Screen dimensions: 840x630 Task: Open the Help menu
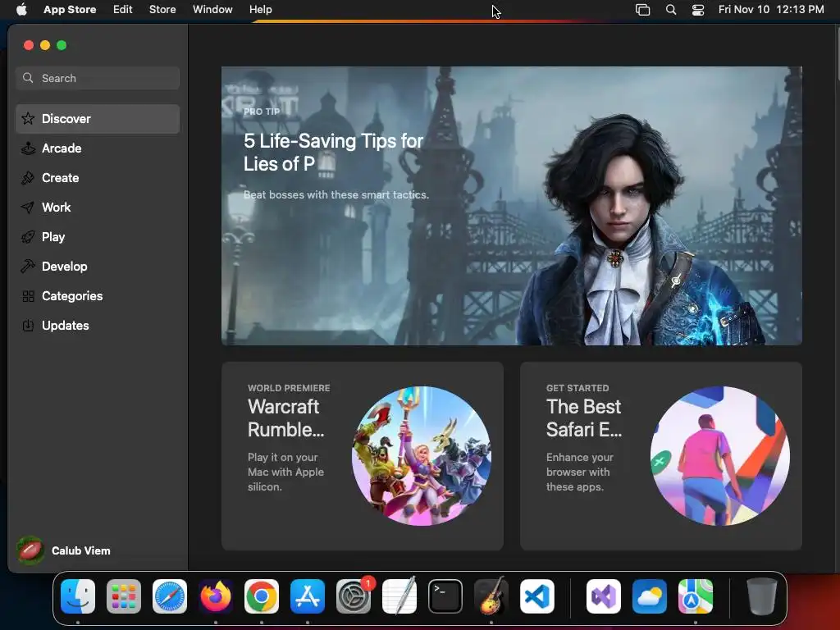(x=260, y=9)
